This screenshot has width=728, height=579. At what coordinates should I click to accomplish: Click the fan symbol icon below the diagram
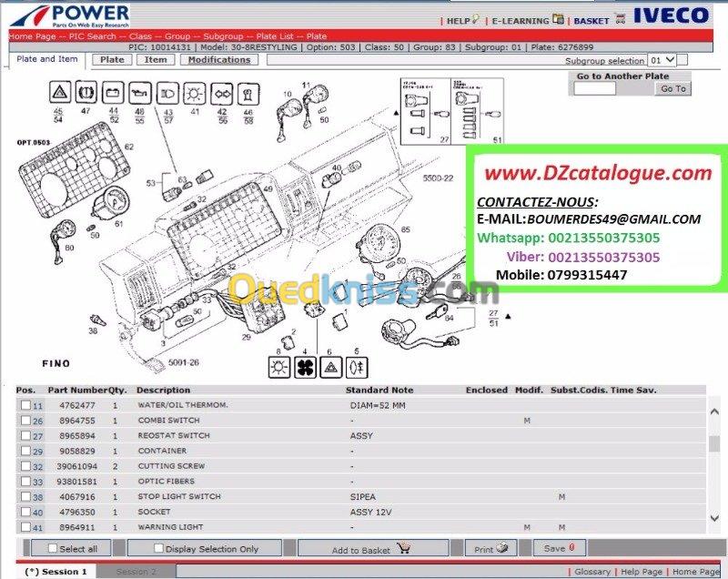click(305, 367)
